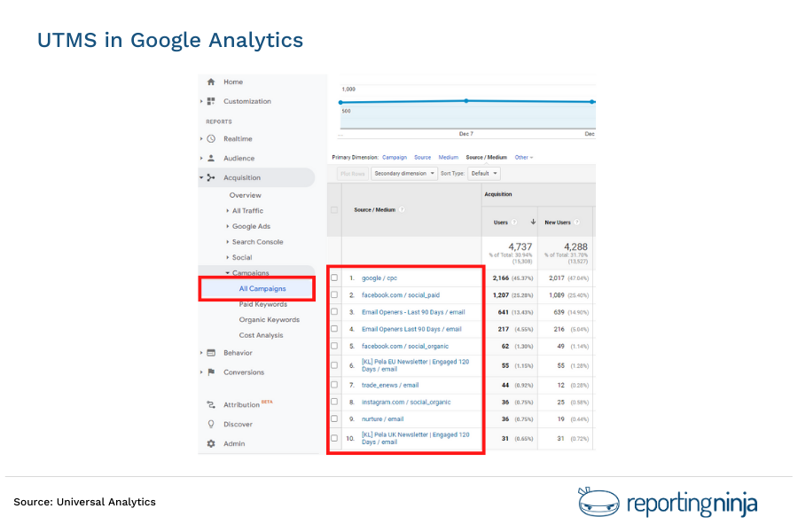
Task: Select the facebook.com / social_paid row checkbox
Action: (x=335, y=294)
